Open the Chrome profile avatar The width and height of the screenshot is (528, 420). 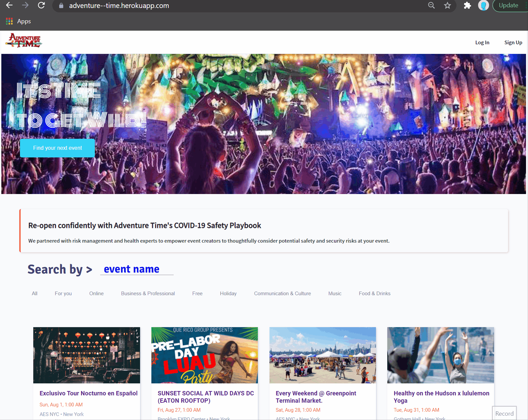[483, 5]
